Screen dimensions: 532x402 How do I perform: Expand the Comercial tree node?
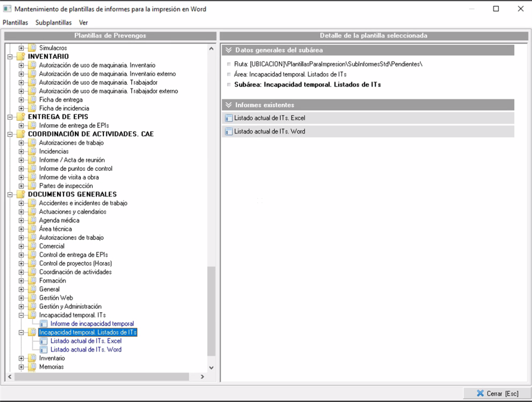pyautogui.click(x=21, y=246)
